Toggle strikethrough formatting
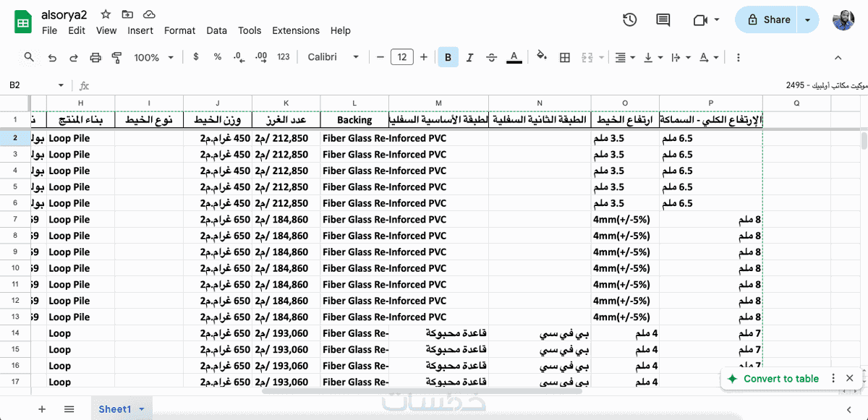The height and width of the screenshot is (420, 868). click(x=492, y=58)
